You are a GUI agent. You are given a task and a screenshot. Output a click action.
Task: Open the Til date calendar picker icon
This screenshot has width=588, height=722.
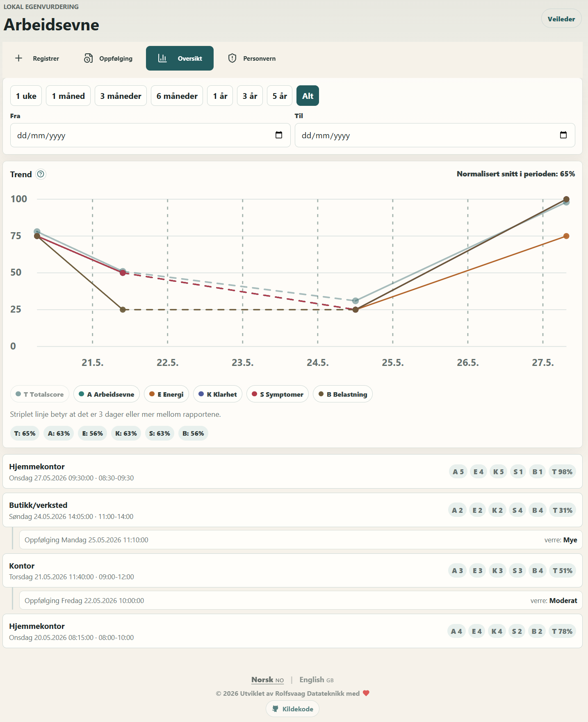click(563, 135)
